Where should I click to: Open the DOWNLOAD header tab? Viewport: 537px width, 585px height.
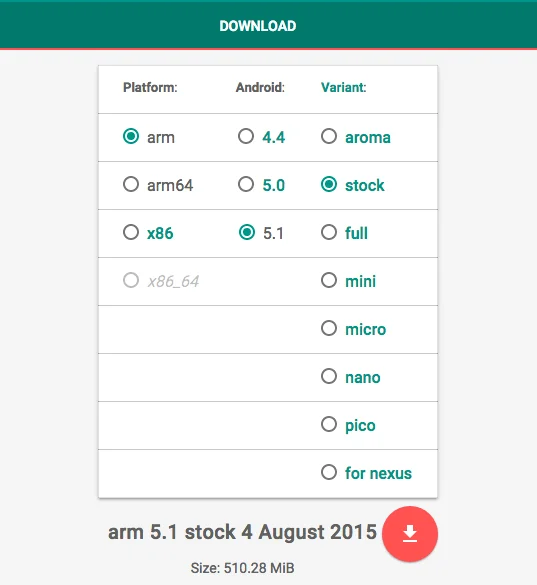(x=258, y=26)
